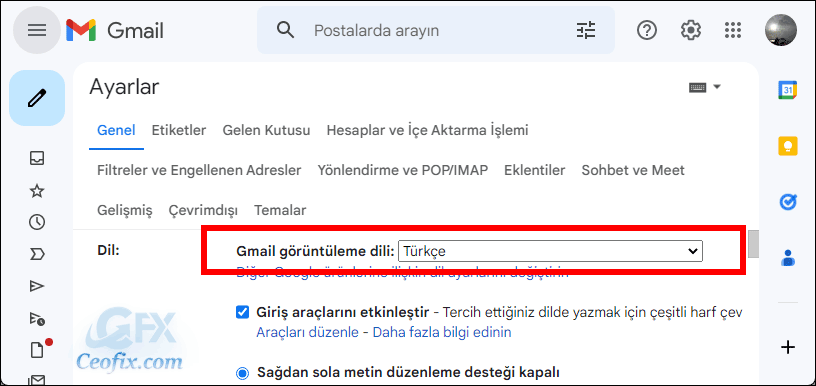Open Scheduled send icon in sidebar

point(37,318)
